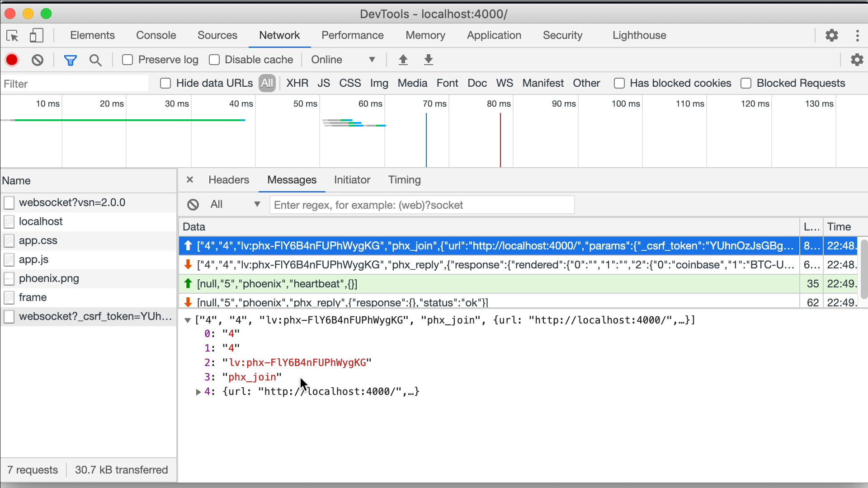Image resolution: width=868 pixels, height=488 pixels.
Task: Click the search magnifier icon
Action: coord(95,60)
